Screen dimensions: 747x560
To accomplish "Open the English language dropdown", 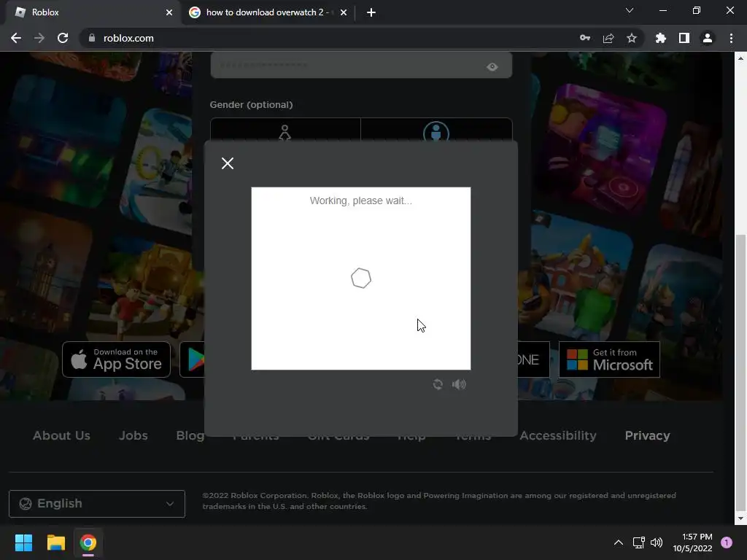I will pyautogui.click(x=97, y=503).
